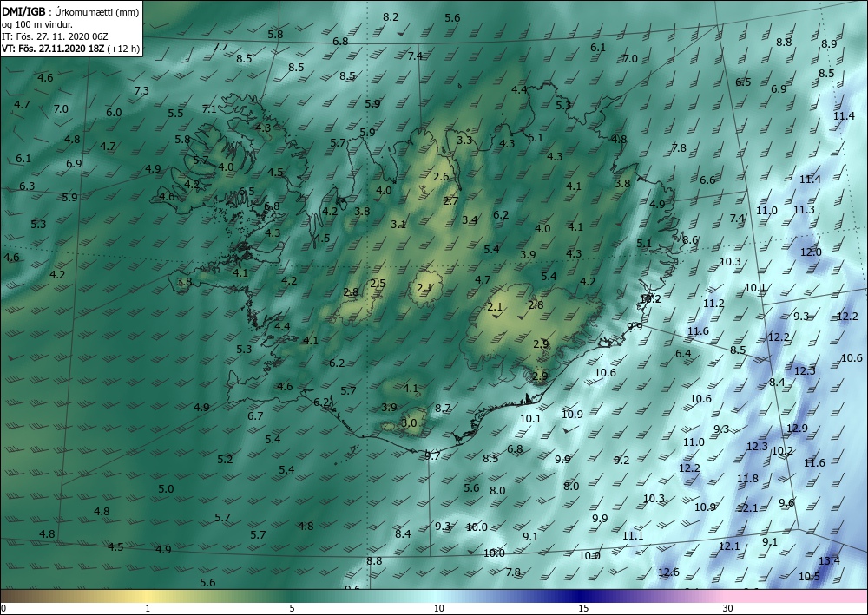Click the 12.6 value on the map
The height and width of the screenshot is (615, 868).
click(x=668, y=572)
